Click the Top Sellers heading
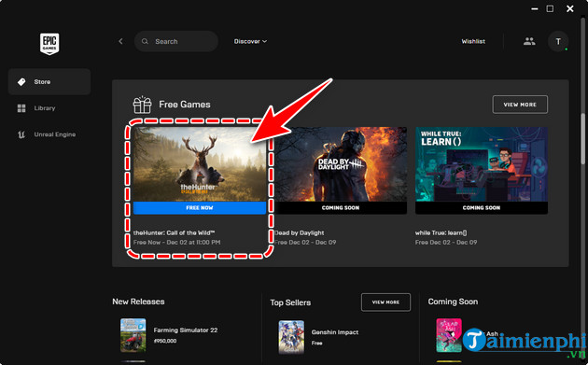The width and height of the screenshot is (588, 365). tap(290, 302)
